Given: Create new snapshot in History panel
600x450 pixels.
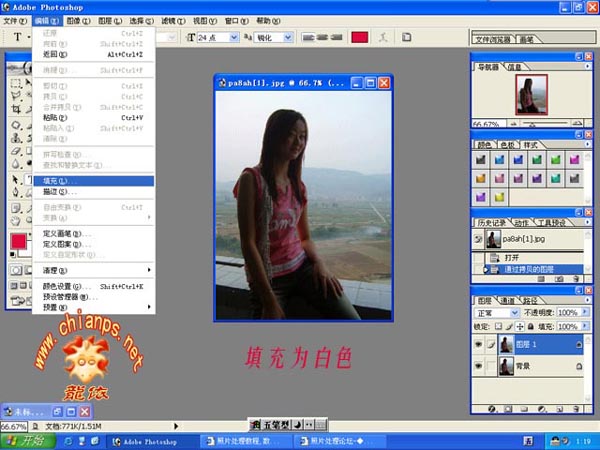Looking at the screenshot, I should click(559, 279).
